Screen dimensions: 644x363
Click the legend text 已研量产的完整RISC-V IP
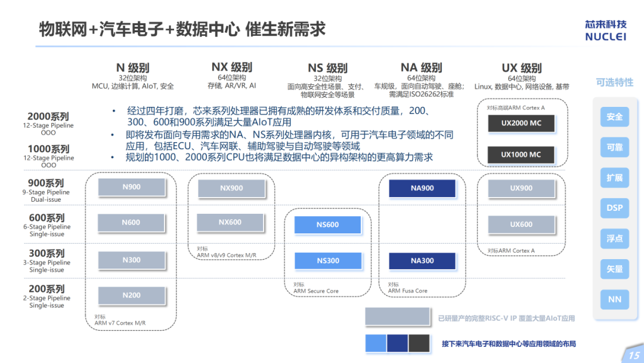(506, 318)
